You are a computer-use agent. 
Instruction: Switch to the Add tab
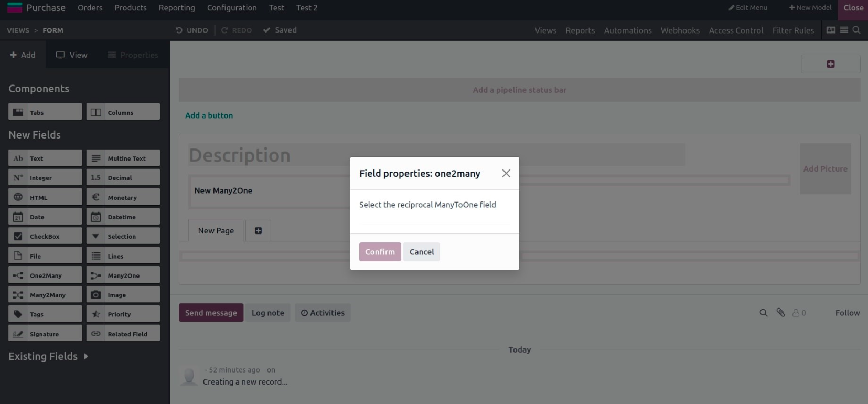[x=23, y=55]
